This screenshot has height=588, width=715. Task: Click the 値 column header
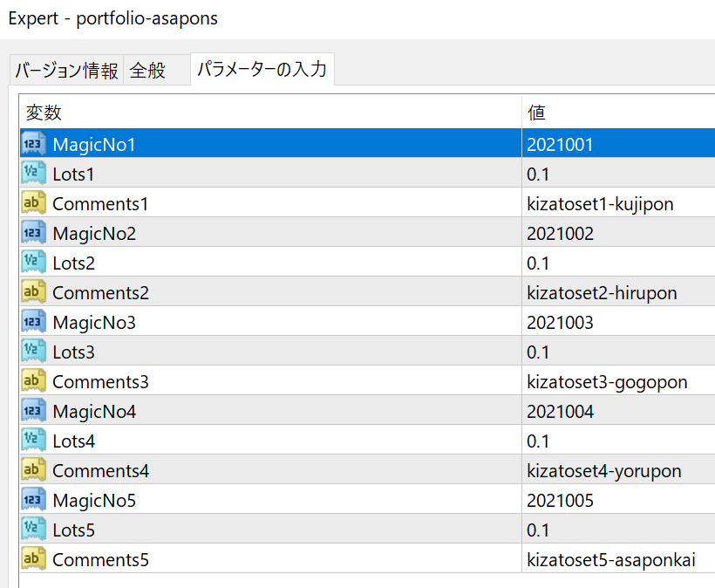click(x=537, y=113)
